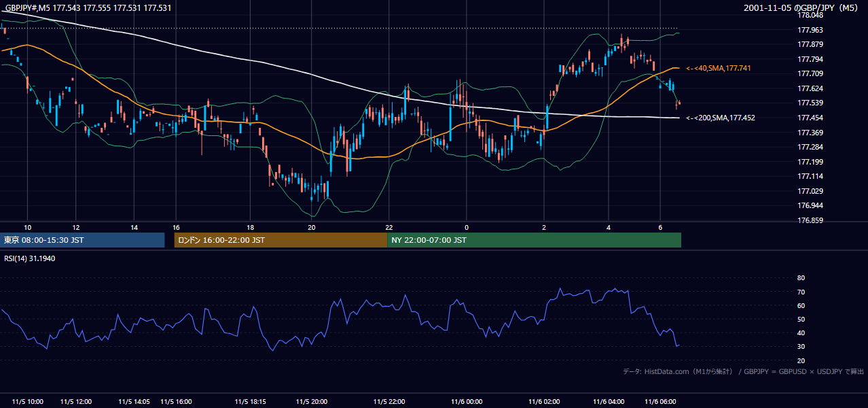Click the 178.048 price axis value
This screenshot has width=868, height=408.
click(811, 15)
